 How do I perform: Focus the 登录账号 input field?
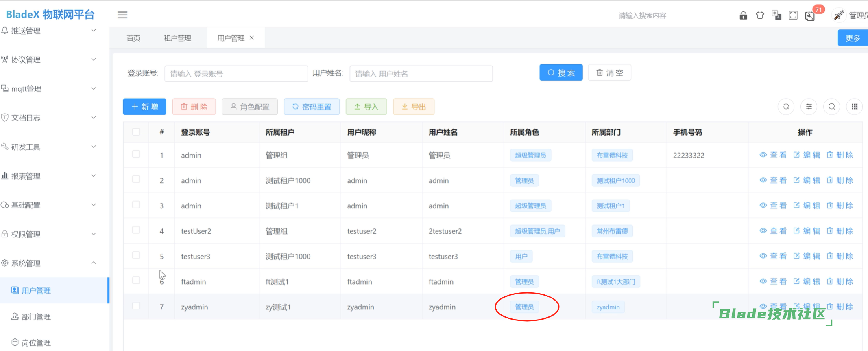point(236,74)
